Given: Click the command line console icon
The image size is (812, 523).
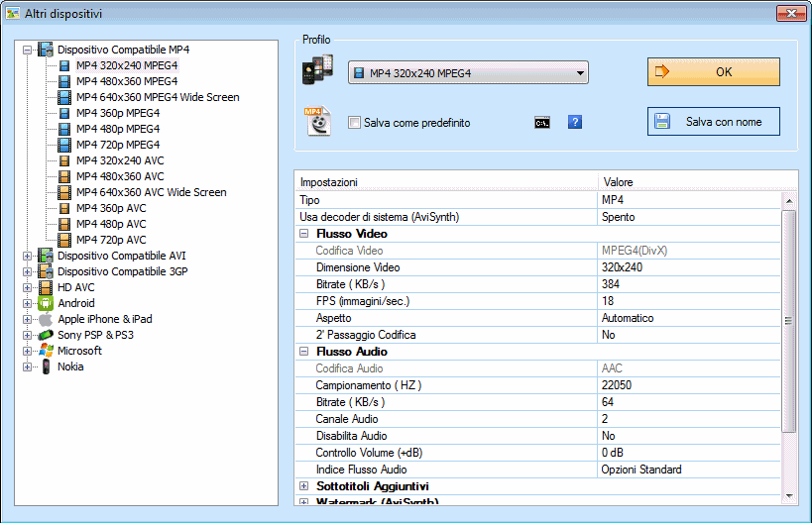Looking at the screenshot, I should click(x=542, y=122).
